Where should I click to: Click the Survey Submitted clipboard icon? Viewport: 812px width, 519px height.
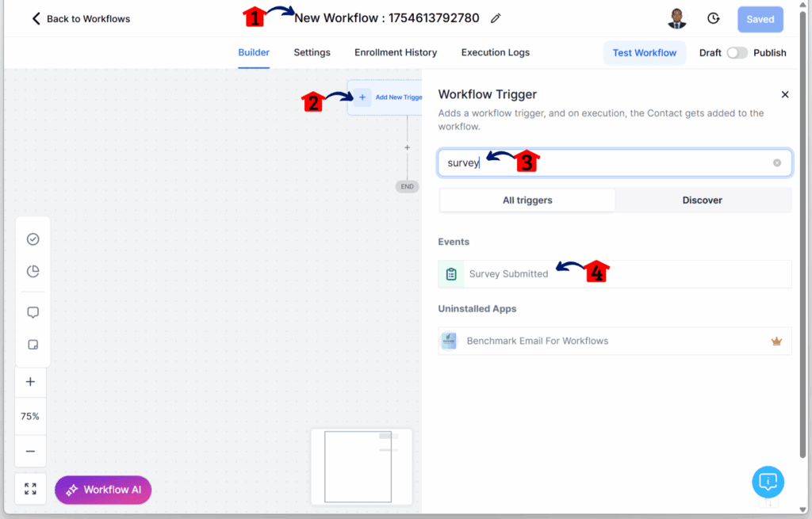pyautogui.click(x=451, y=273)
